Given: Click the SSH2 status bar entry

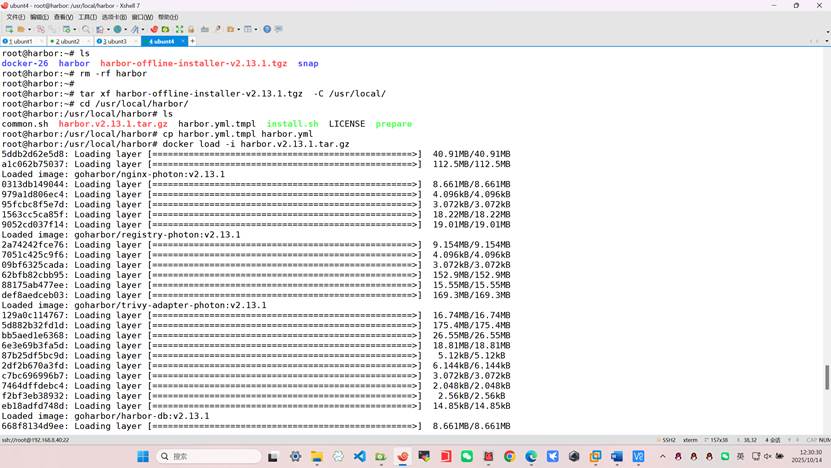Looking at the screenshot, I should [x=668, y=440].
